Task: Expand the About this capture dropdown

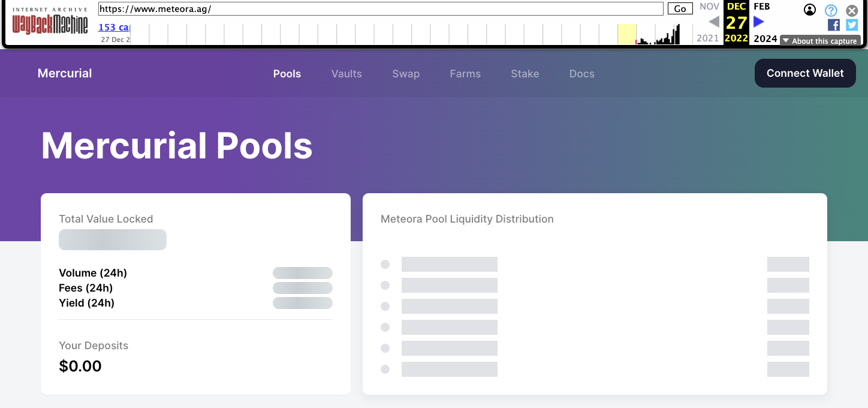Action: click(820, 41)
